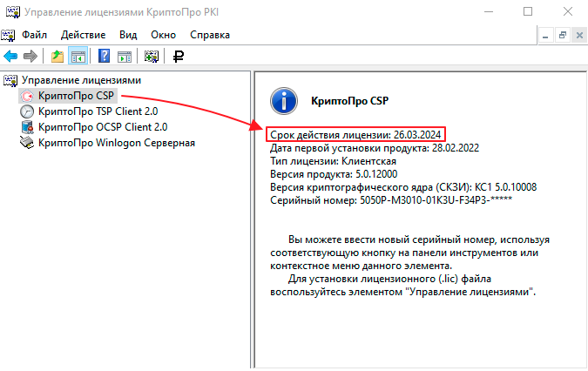588x371 pixels.
Task: Minimize the inner MDI child window
Action: click(545, 35)
